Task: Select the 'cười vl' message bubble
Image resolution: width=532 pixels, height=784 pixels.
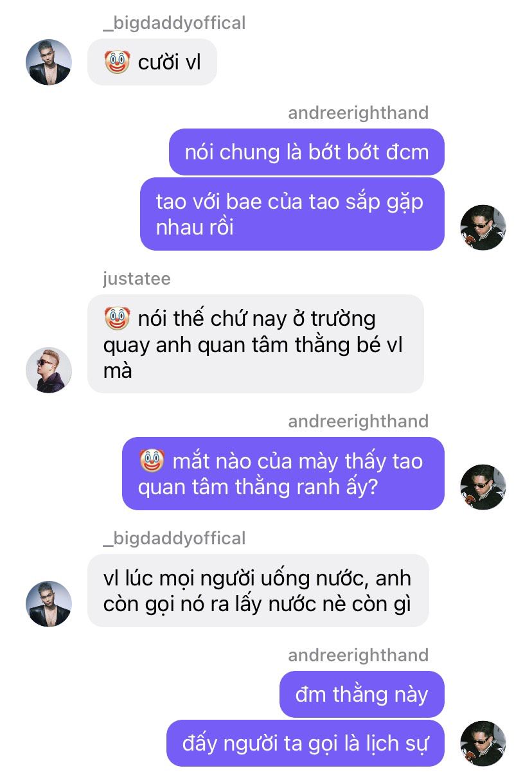Action: click(152, 62)
